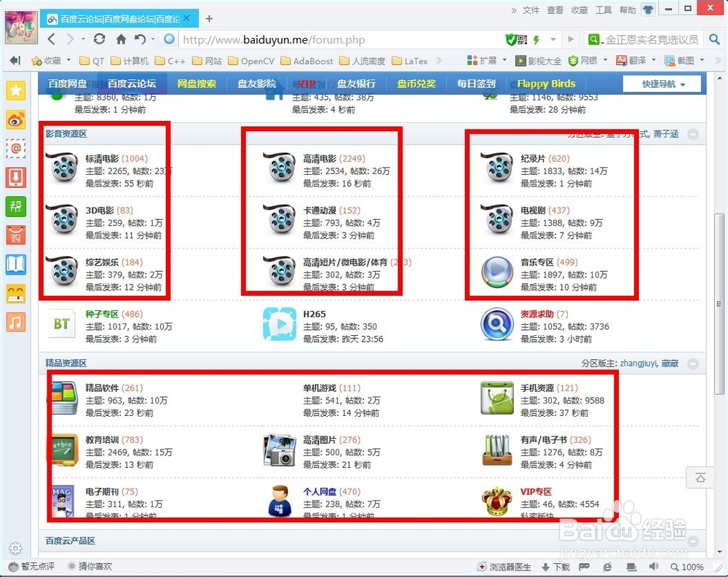
Task: Open the 高清电影 forum link
Action: click(x=320, y=158)
